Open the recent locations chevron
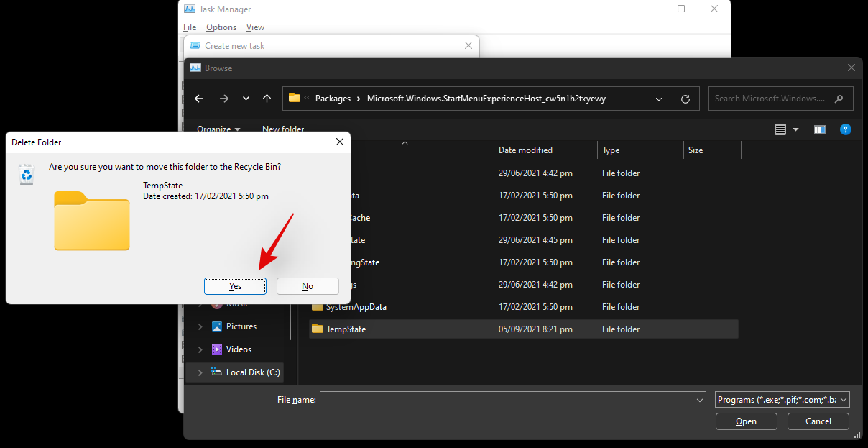 pyautogui.click(x=246, y=99)
